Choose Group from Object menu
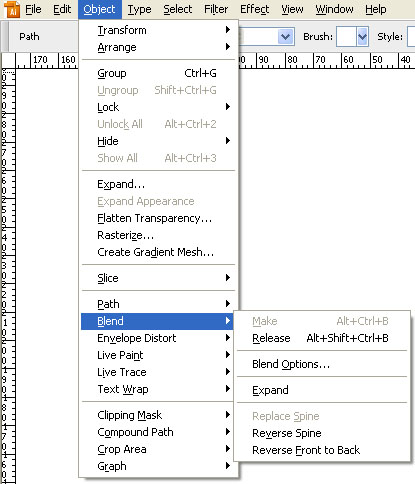 [158, 73]
